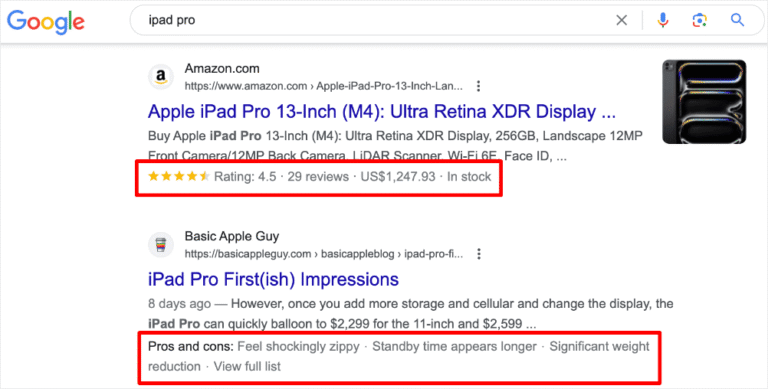Click the Amazon snippet starting "Buy Apple iPad Pro"
The image size is (768, 389).
click(x=395, y=146)
